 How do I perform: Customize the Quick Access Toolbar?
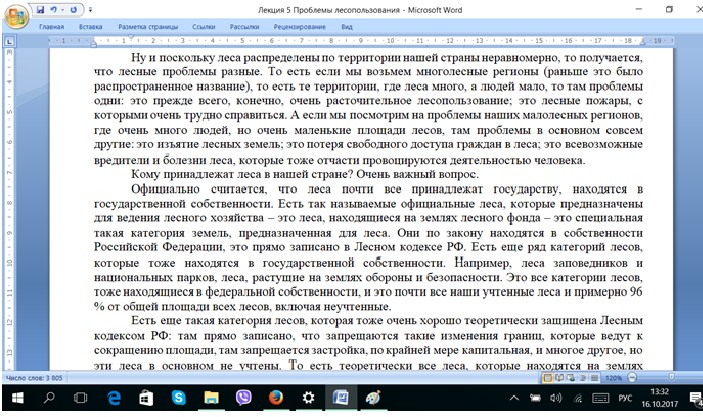[x=91, y=9]
